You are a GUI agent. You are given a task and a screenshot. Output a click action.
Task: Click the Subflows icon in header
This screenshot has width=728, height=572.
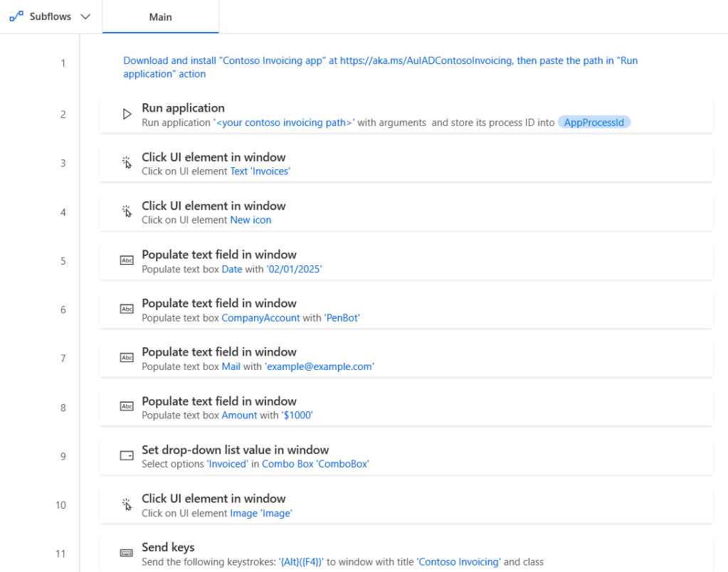pyautogui.click(x=16, y=16)
